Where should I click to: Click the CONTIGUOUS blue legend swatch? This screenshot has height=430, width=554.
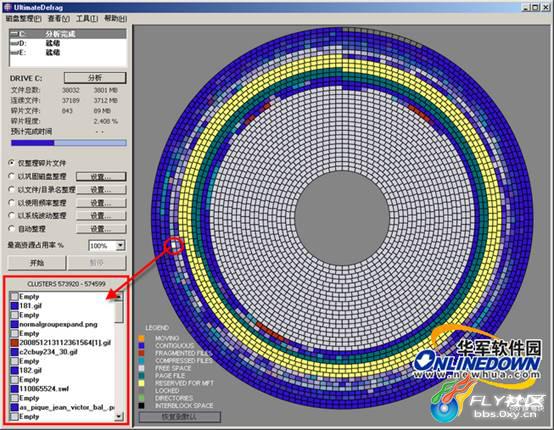pos(141,346)
